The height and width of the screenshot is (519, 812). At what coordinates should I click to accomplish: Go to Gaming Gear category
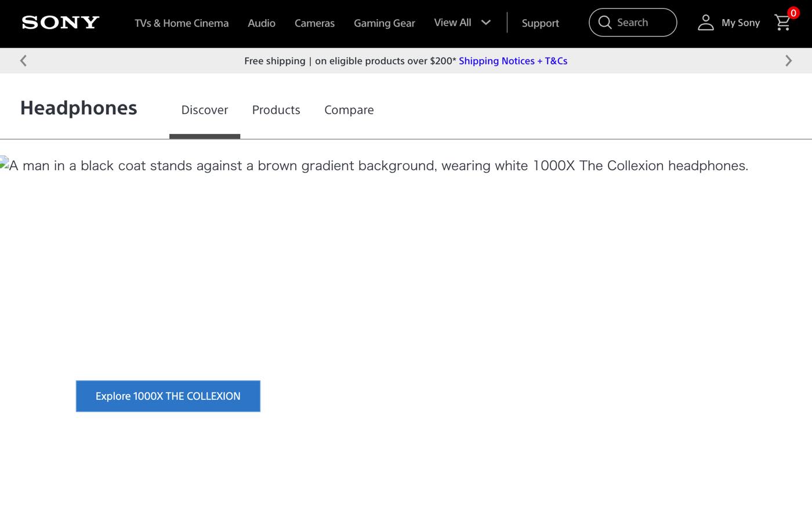384,23
